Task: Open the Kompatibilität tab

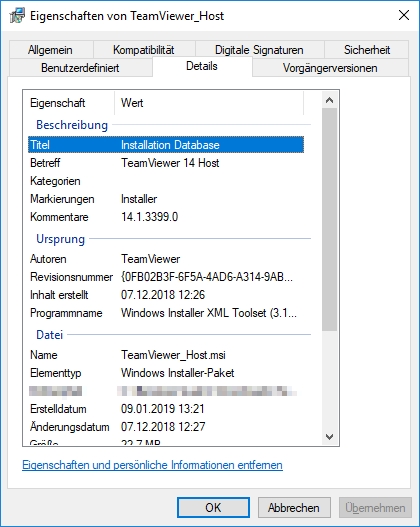Action: tap(144, 50)
